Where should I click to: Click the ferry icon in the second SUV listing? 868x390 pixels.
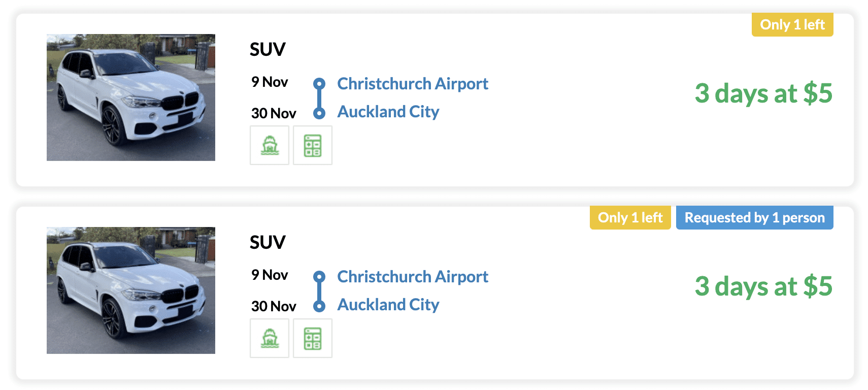[270, 338]
